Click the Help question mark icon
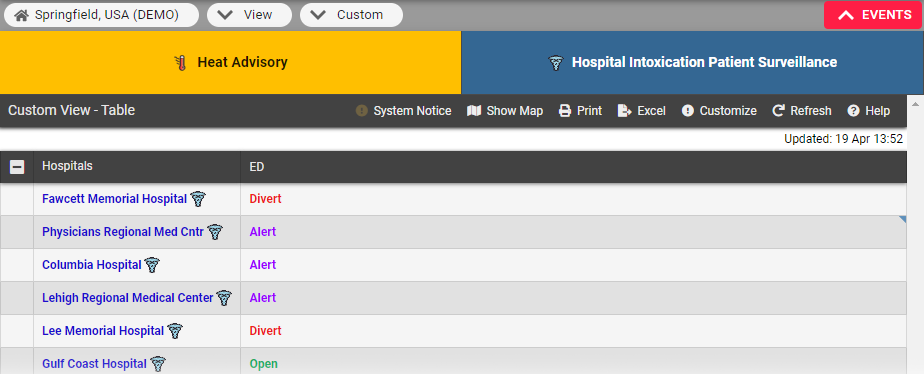Screen dimensions: 924x374 pyautogui.click(x=853, y=111)
